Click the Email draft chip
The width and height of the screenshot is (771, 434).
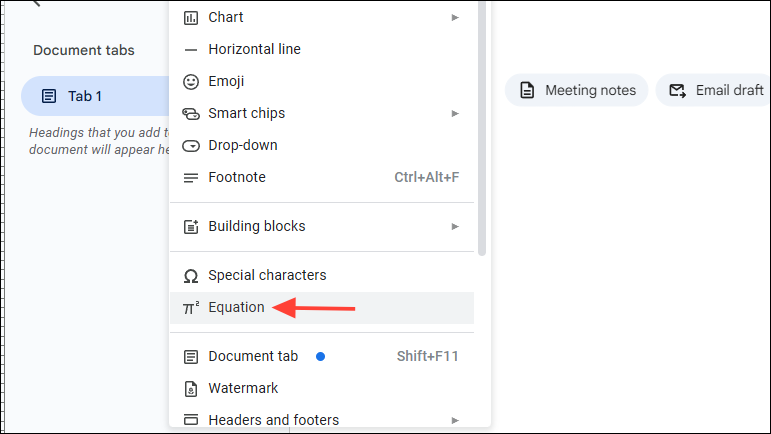pyautogui.click(x=714, y=90)
